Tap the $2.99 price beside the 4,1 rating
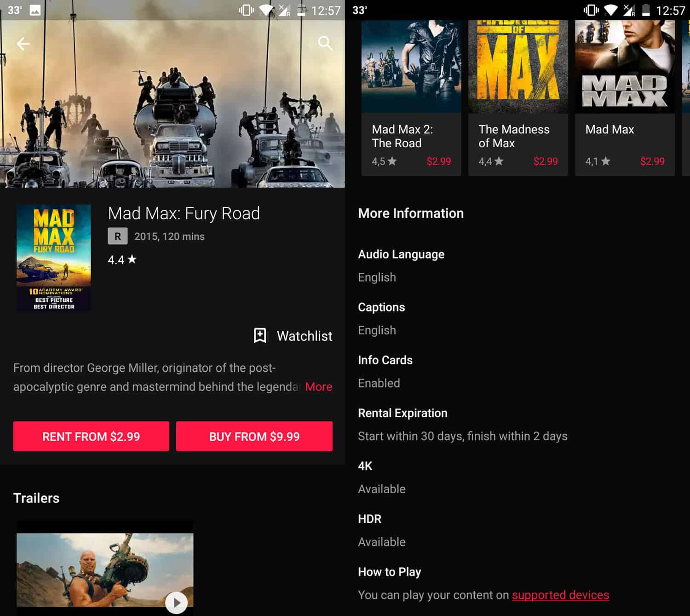690x616 pixels. click(652, 161)
